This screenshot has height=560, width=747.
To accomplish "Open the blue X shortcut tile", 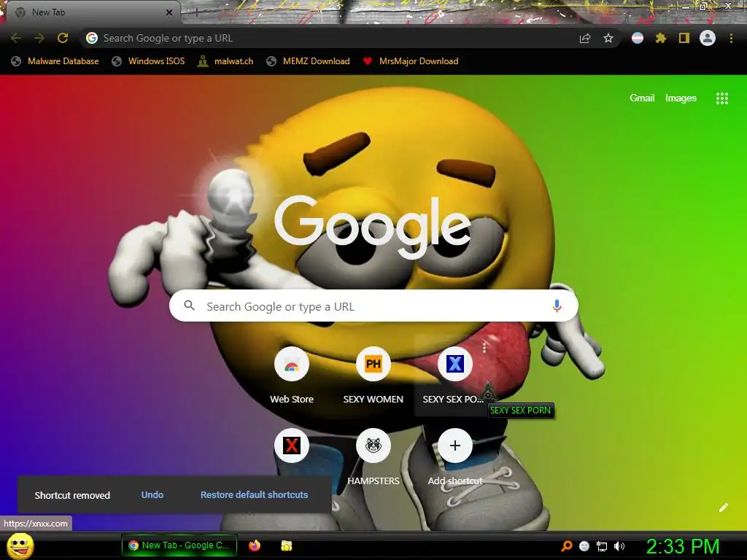I will (x=454, y=376).
